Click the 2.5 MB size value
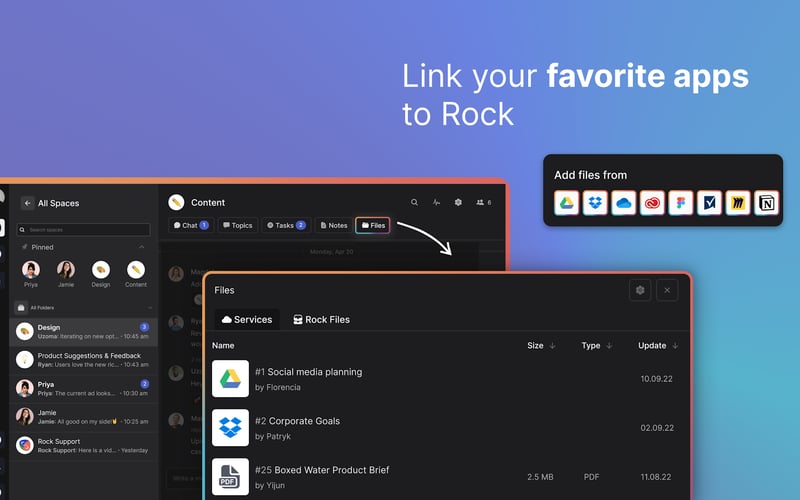 [540, 477]
